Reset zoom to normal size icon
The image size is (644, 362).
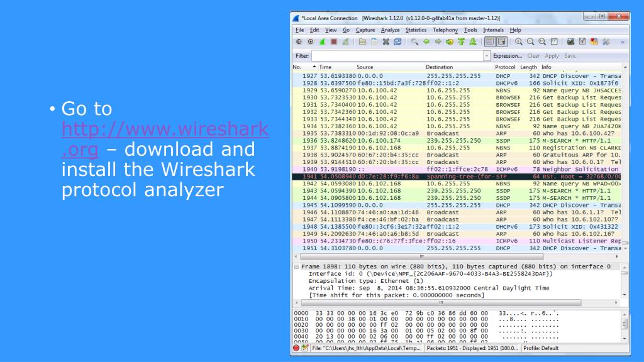[x=542, y=42]
